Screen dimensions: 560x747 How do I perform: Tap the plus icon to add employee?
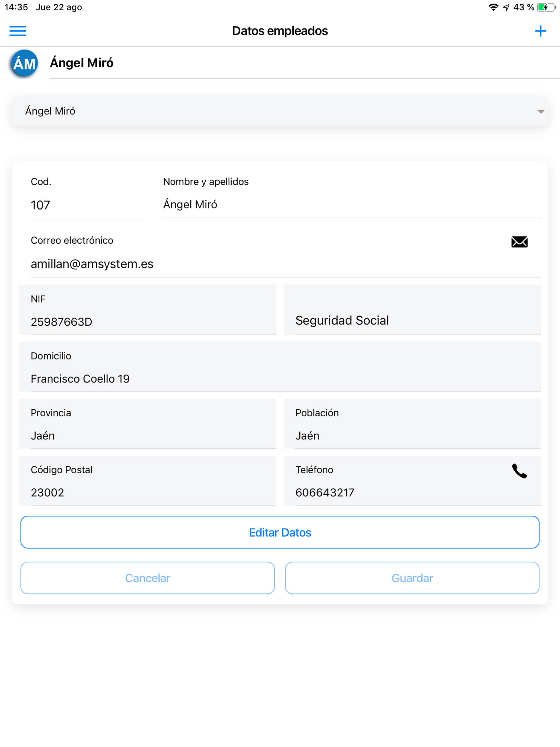tap(540, 31)
